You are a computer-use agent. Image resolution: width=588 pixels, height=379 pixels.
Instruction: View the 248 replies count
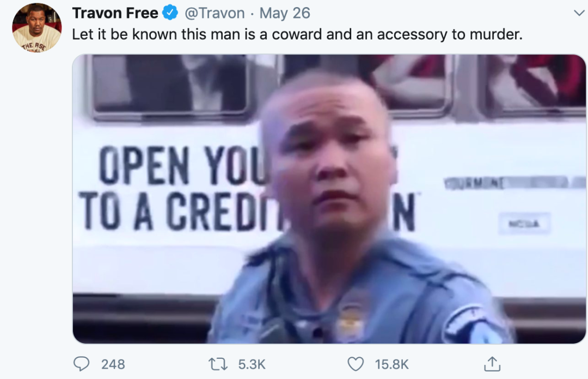click(113, 364)
